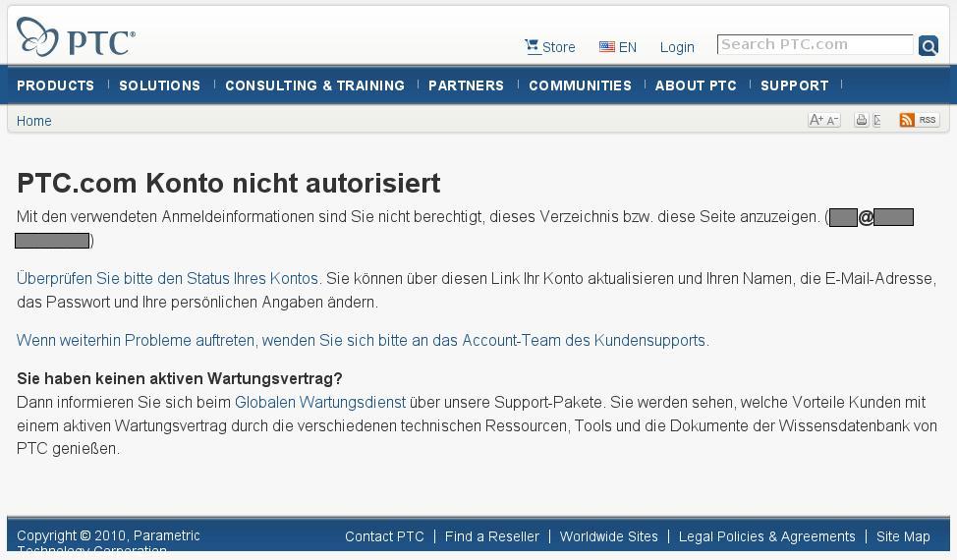Click the Account-Team des Kundensupports link
The image size is (957, 560).
tap(586, 340)
